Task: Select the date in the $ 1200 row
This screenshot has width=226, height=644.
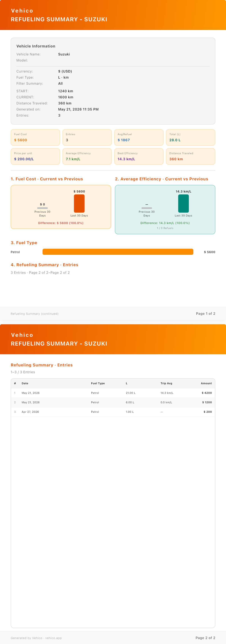Action: pos(31,402)
